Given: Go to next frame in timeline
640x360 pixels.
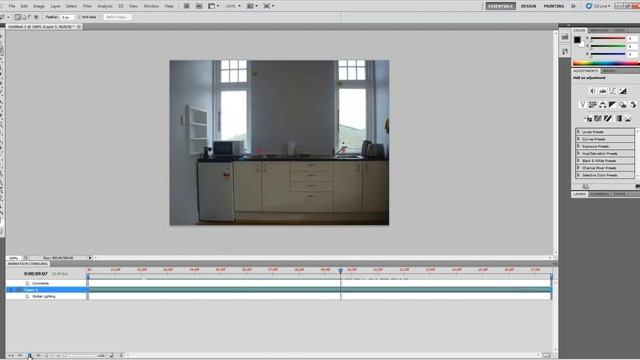Looking at the screenshot, I should click(38, 356).
